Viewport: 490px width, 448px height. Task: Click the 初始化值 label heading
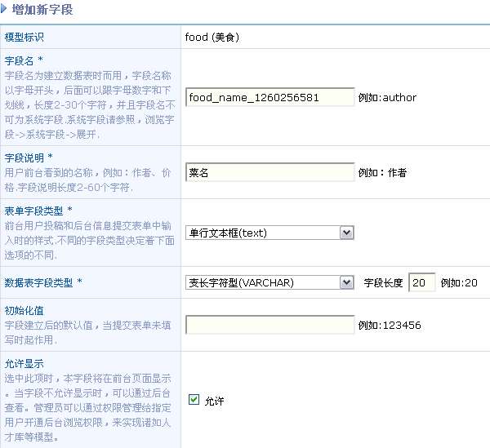coord(24,310)
